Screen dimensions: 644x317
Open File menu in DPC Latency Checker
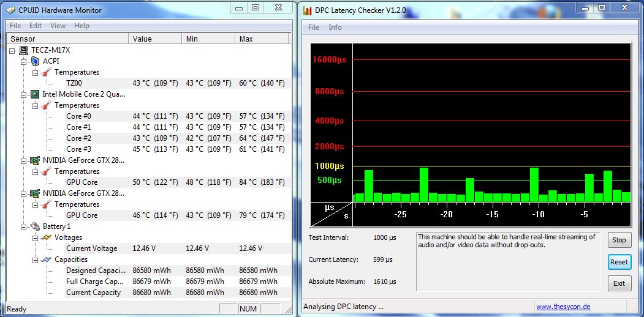(313, 28)
